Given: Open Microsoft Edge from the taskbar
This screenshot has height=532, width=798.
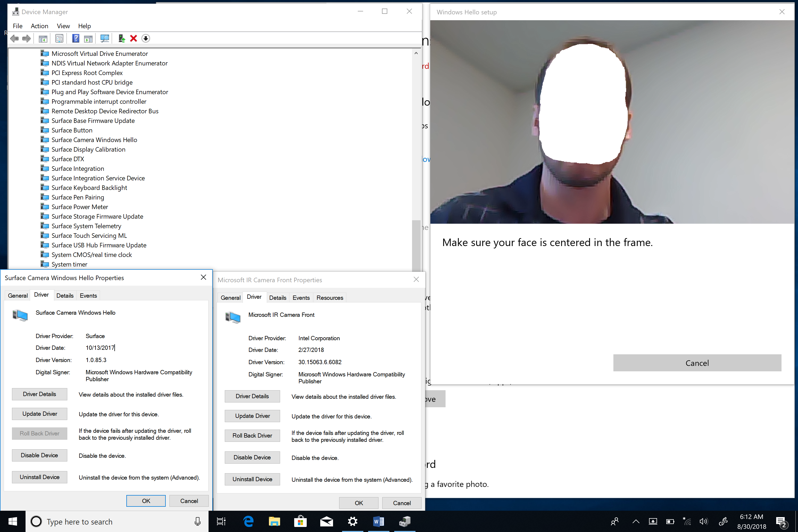Looking at the screenshot, I should 248,521.
